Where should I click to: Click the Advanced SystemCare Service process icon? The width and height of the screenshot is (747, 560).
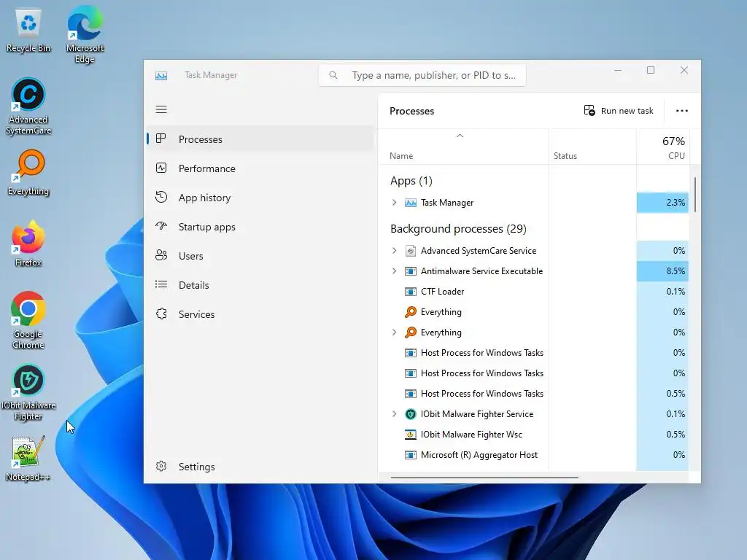(410, 251)
